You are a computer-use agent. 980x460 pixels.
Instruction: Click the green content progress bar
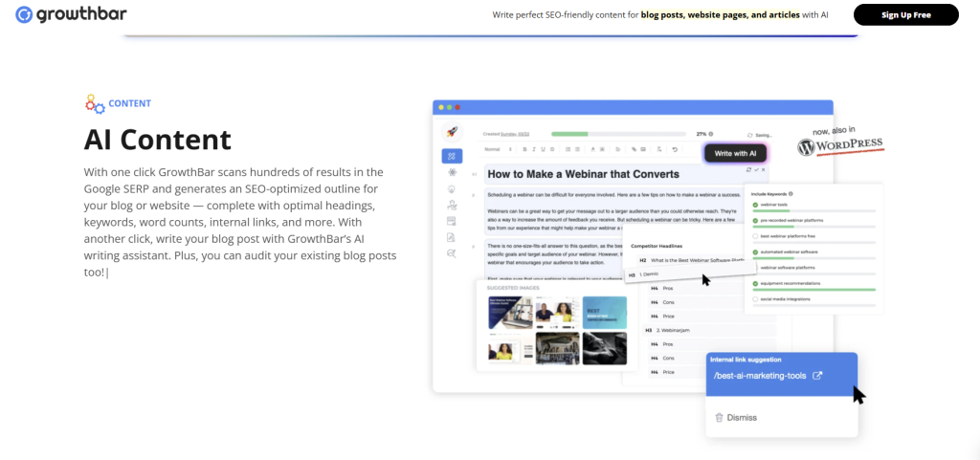point(619,134)
